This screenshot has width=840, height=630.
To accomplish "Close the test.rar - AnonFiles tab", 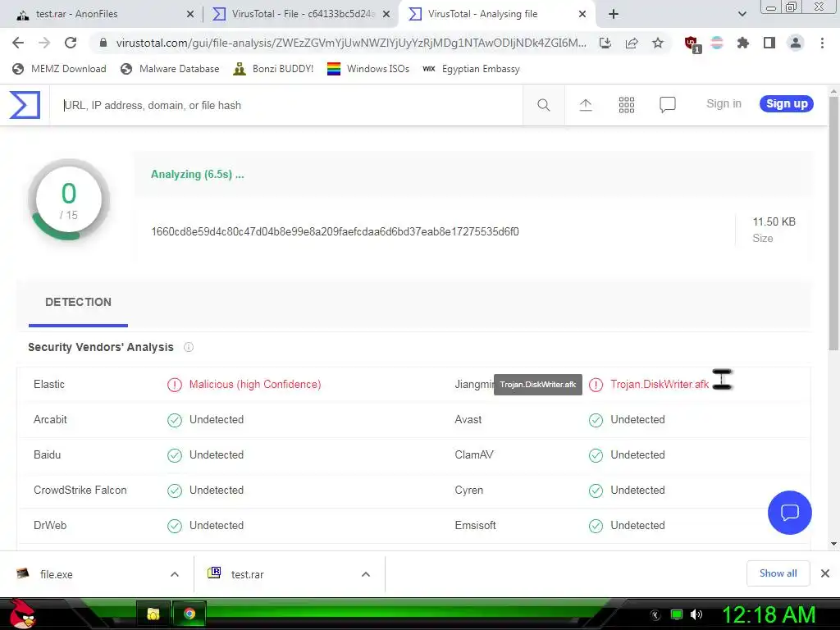I will tap(190, 14).
